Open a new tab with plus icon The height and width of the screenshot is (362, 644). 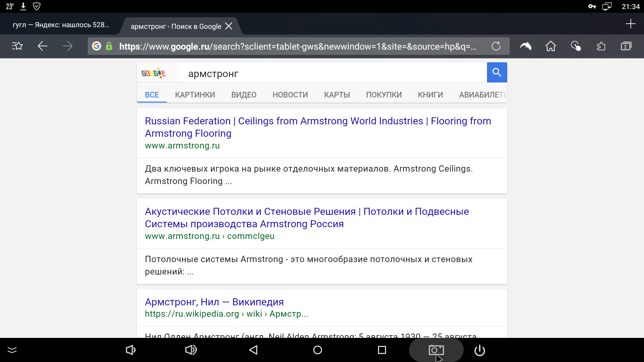pos(631,23)
